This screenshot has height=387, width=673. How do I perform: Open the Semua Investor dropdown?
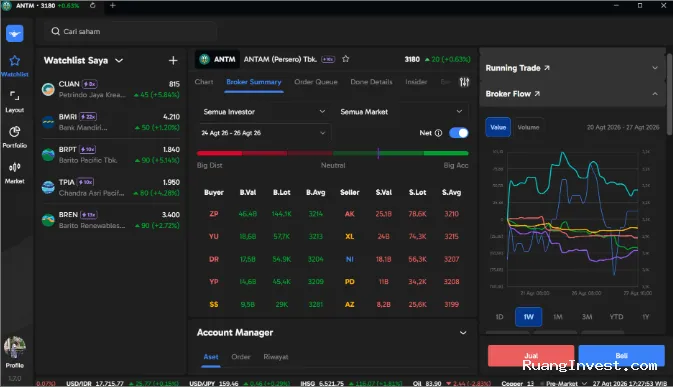pyautogui.click(x=264, y=112)
